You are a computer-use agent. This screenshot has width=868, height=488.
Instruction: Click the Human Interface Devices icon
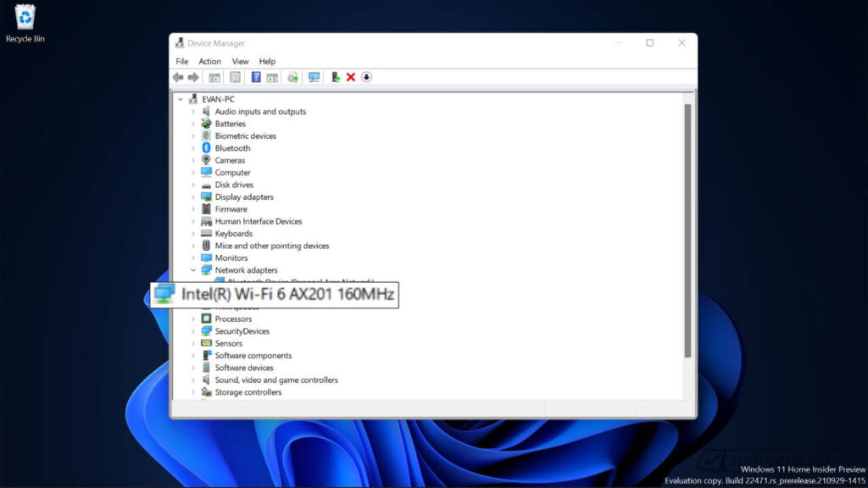[x=206, y=221]
